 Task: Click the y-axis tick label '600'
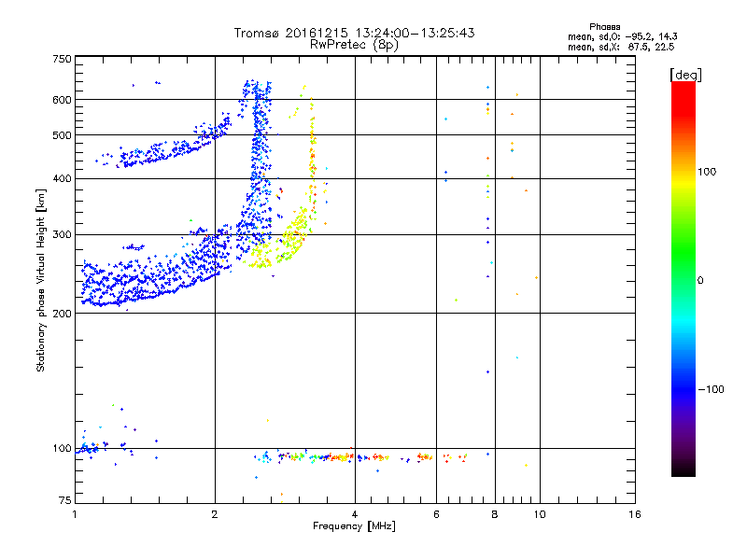point(62,100)
